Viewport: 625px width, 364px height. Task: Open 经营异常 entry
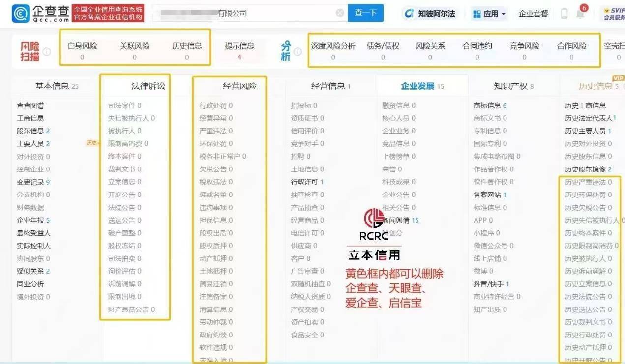point(216,118)
